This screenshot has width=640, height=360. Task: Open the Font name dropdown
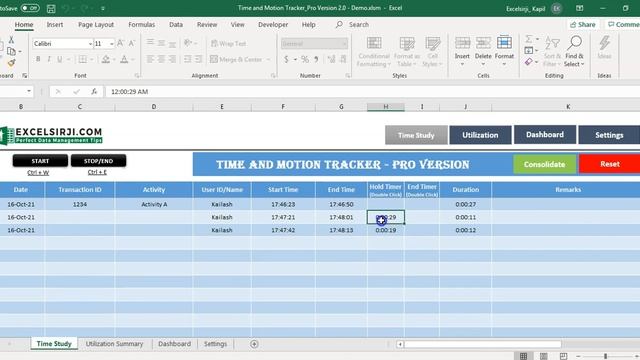click(90, 44)
